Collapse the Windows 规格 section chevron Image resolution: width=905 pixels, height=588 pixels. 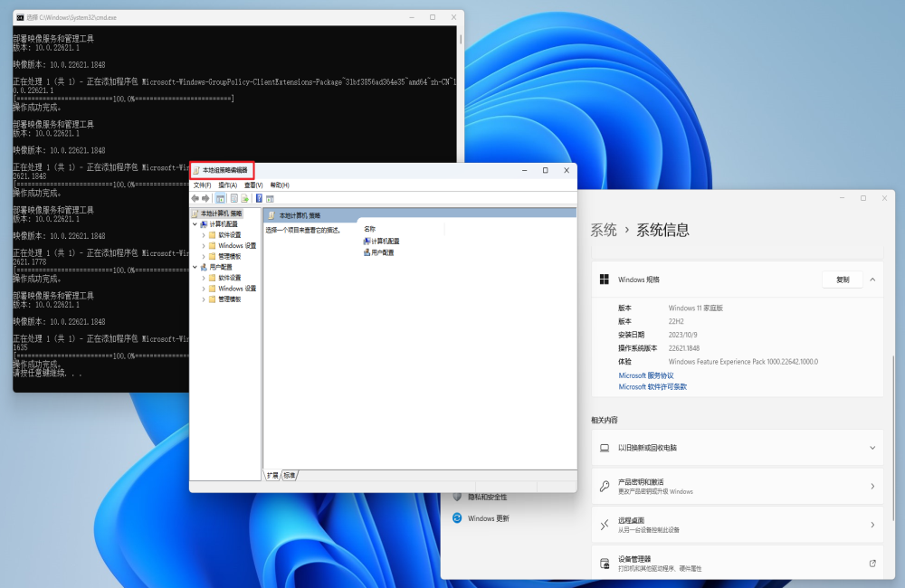pos(872,280)
